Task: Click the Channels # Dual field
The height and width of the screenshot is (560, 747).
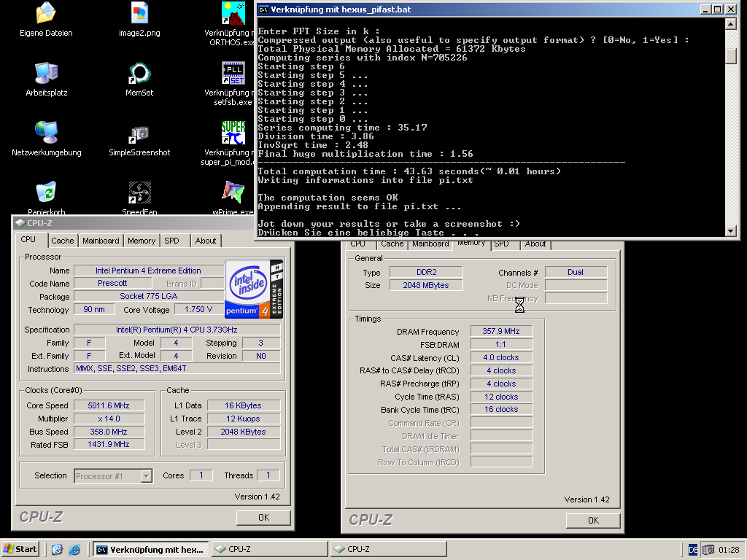Action: (x=576, y=272)
